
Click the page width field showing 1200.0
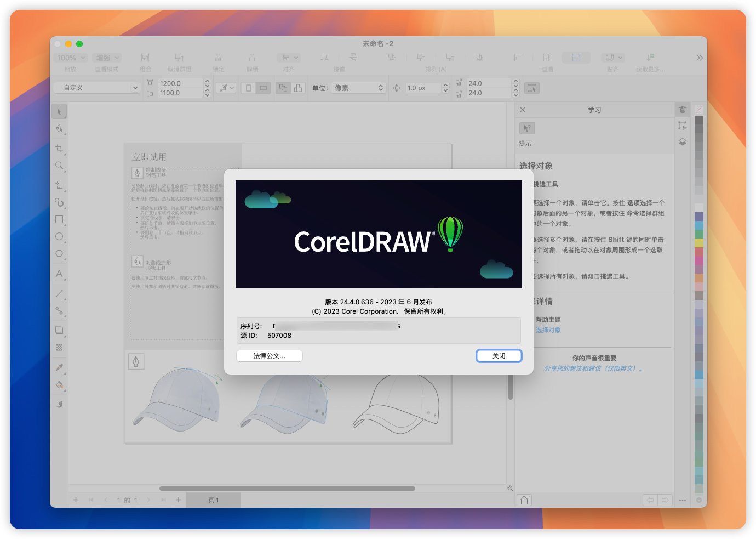click(x=180, y=83)
